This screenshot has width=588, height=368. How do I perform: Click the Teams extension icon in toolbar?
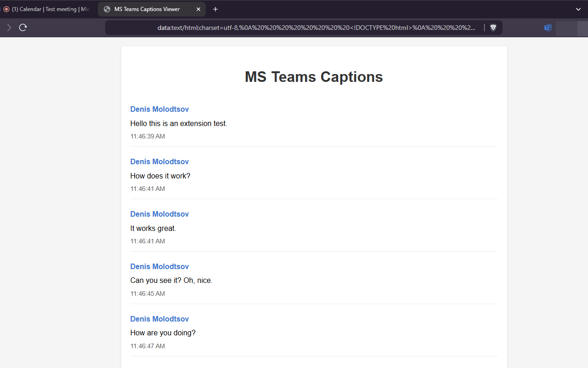[548, 28]
